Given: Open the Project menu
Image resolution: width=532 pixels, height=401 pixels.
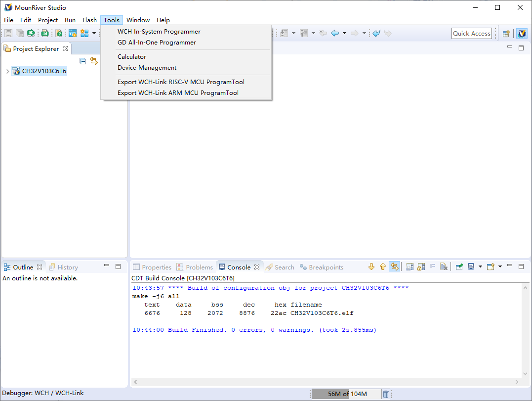Looking at the screenshot, I should pyautogui.click(x=48, y=20).
